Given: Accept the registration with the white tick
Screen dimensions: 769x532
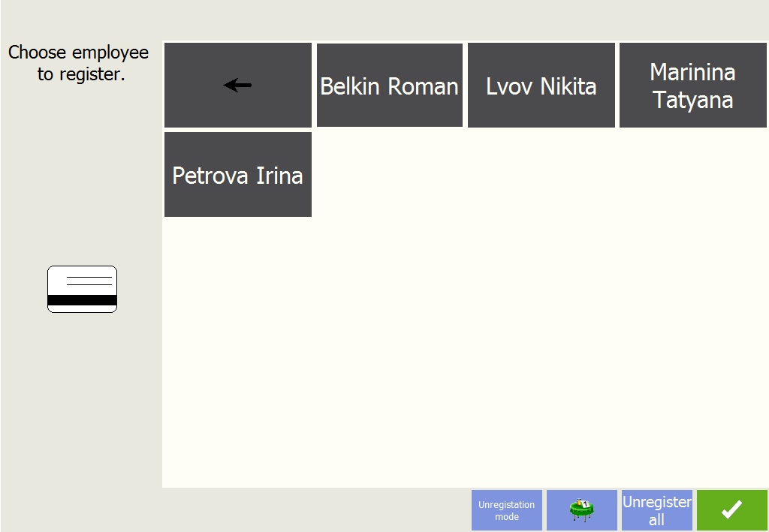Looking at the screenshot, I should 731,510.
